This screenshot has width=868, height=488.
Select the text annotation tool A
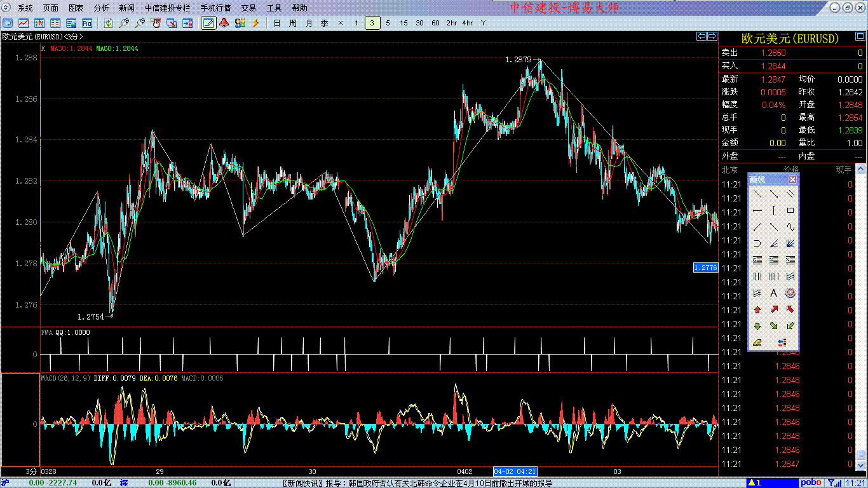tap(774, 293)
